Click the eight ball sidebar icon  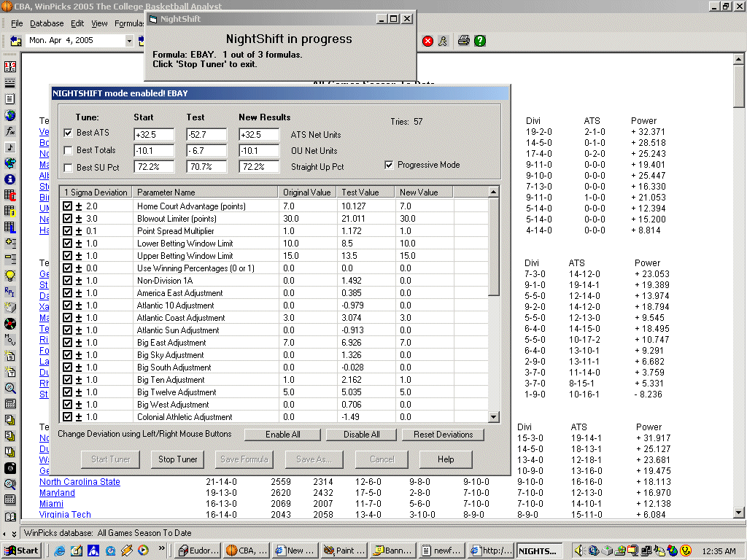10,468
